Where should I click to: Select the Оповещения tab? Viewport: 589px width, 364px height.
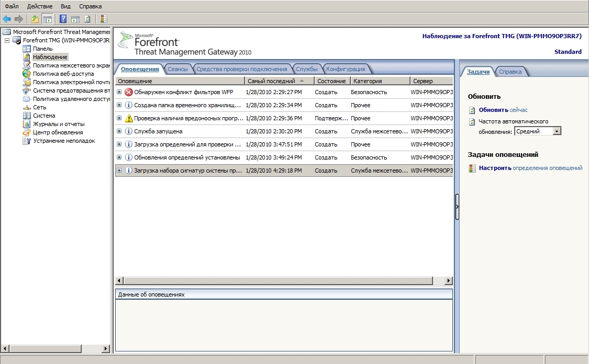tap(140, 69)
